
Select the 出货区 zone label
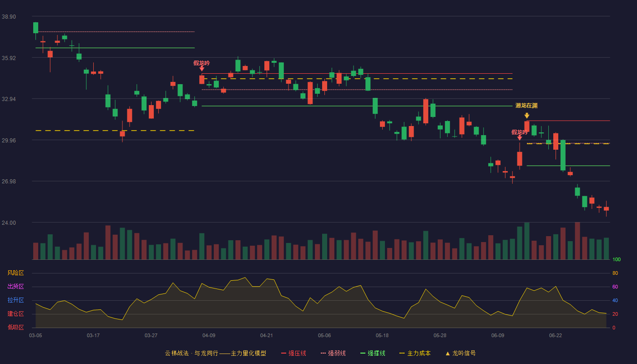click(15, 287)
